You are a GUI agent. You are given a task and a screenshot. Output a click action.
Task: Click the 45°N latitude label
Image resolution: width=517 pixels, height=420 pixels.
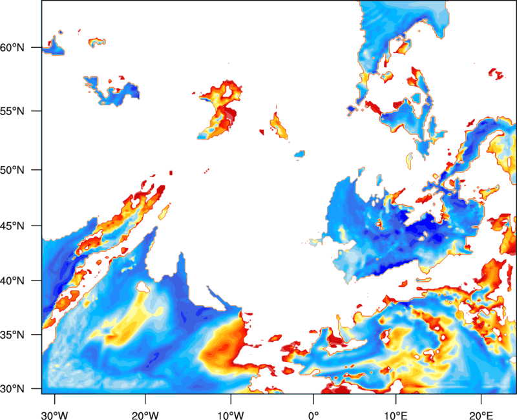coord(12,226)
